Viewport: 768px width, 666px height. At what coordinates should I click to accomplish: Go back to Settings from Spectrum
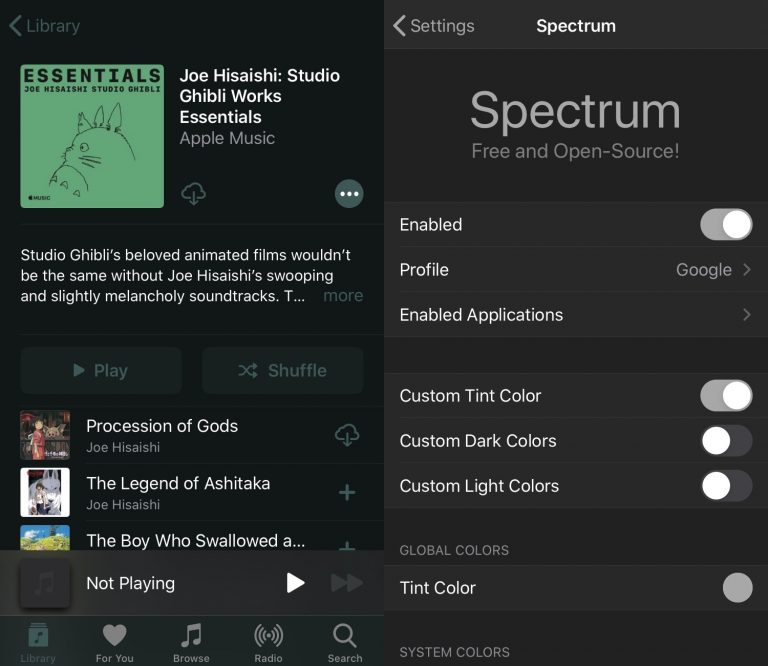coord(434,25)
